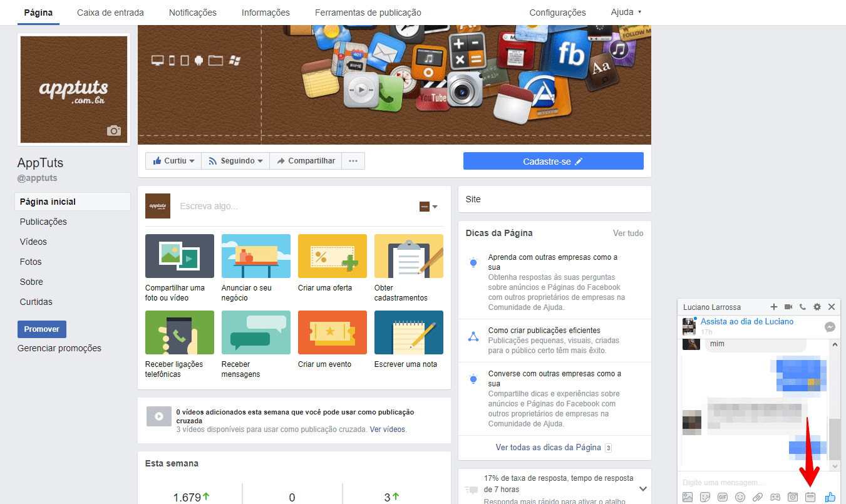Open the post-as identity selector dropdown
846x504 pixels.
click(x=428, y=207)
